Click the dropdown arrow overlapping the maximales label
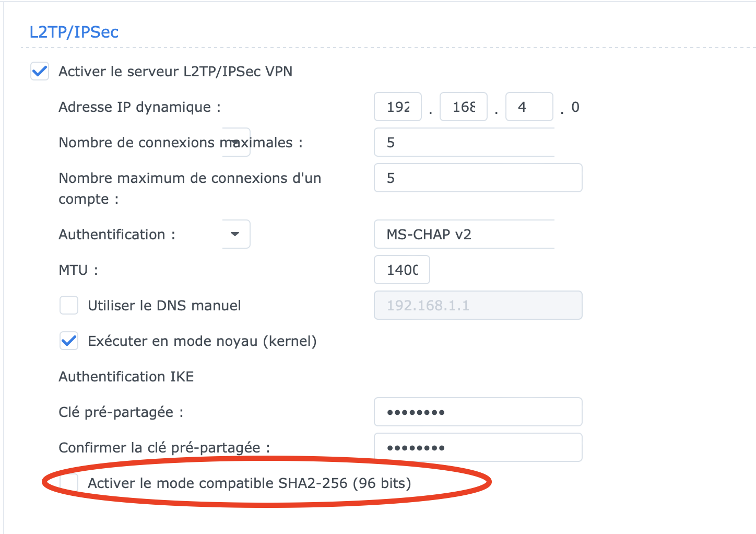This screenshot has height=534, width=756. coord(235,142)
